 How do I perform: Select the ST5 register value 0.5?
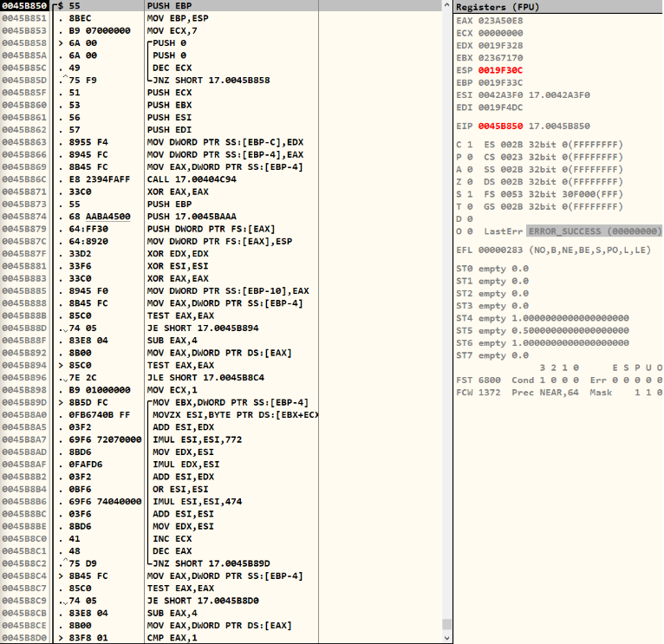570,331
